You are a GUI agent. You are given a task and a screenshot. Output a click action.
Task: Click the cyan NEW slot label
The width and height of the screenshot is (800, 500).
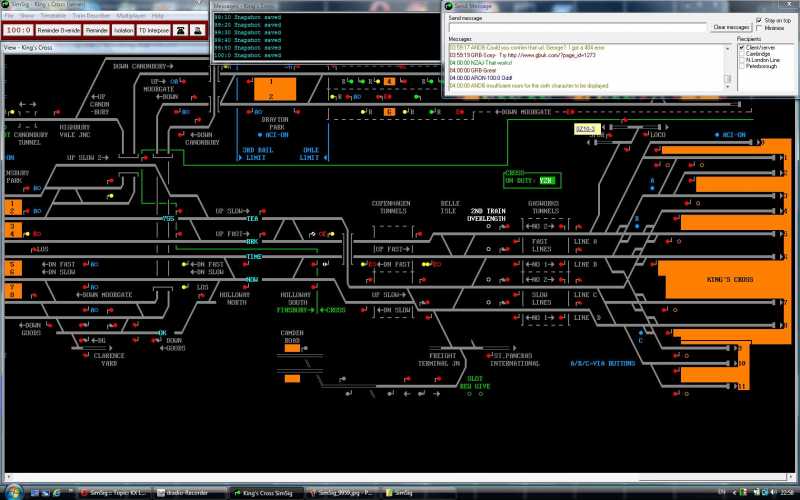point(253,280)
